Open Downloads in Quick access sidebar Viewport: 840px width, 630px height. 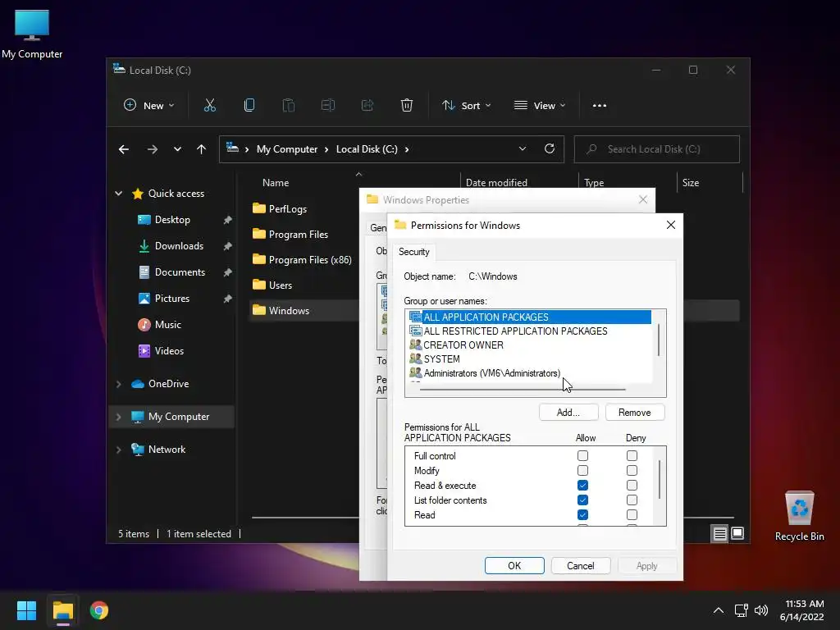coord(179,246)
